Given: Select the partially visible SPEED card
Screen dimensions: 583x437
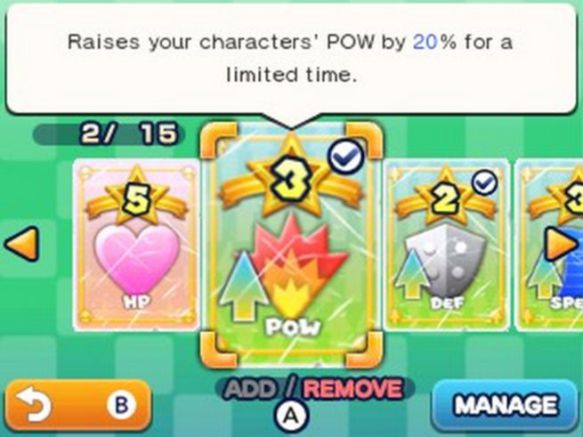Looking at the screenshot, I should tap(550, 244).
